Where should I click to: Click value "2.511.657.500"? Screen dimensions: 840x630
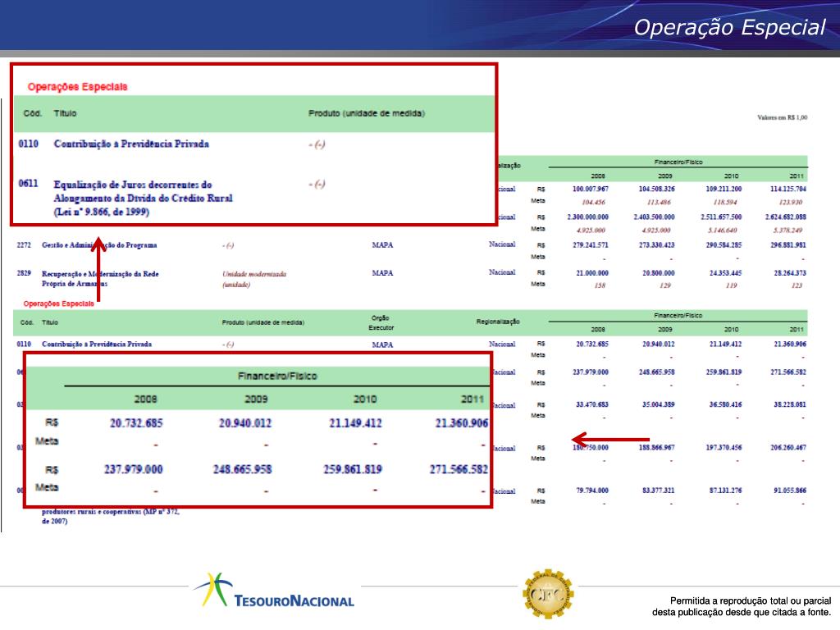coord(721,217)
